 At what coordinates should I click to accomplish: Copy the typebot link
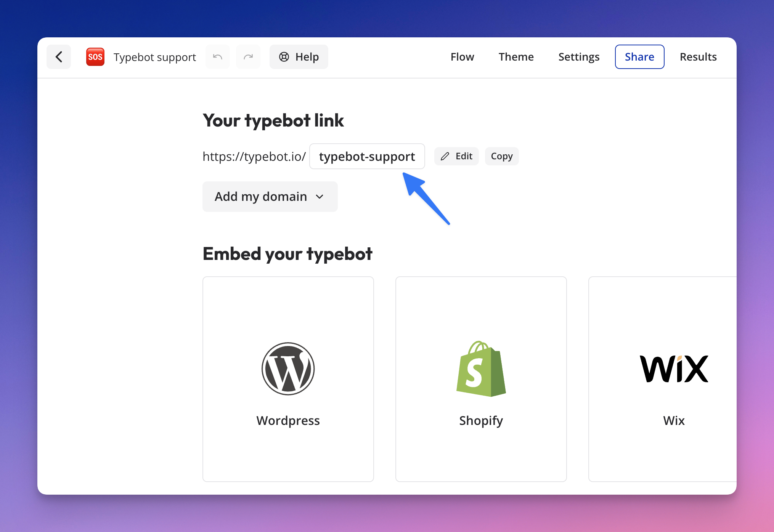(501, 156)
